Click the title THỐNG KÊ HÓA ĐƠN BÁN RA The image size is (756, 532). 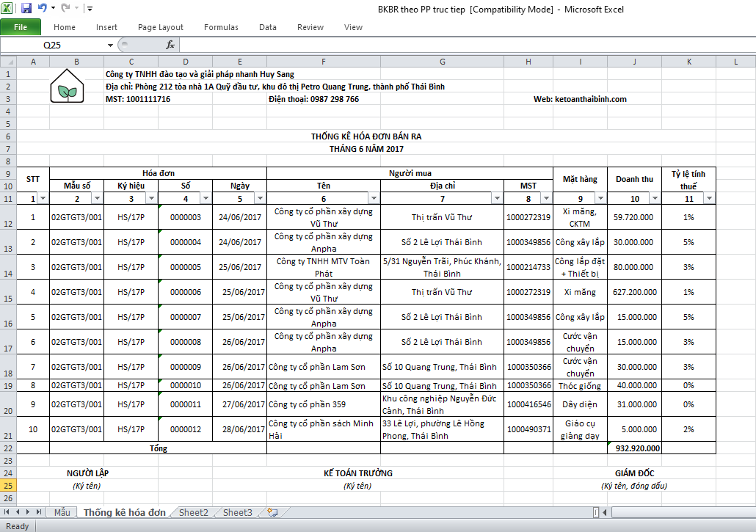click(366, 136)
